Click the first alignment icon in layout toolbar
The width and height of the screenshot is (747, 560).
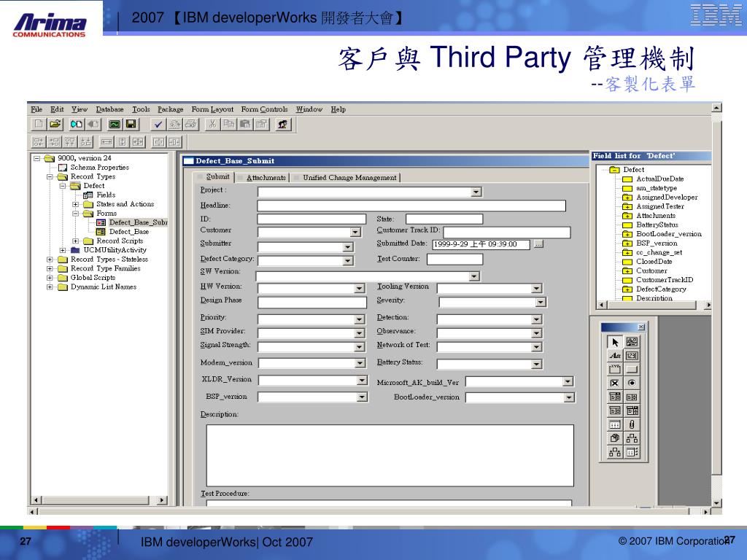39,142
